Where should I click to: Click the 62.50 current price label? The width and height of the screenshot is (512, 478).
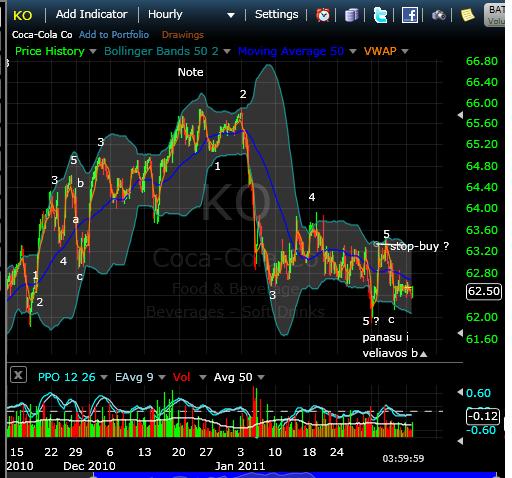click(484, 291)
